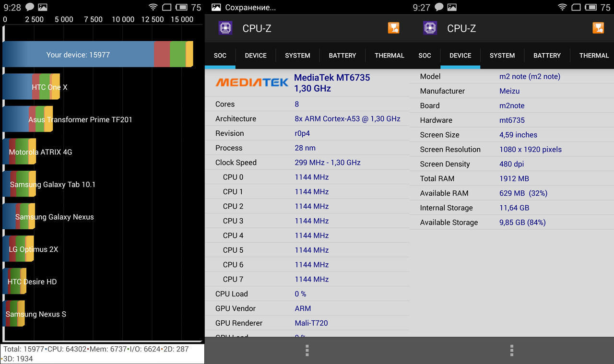Tap picture notification icon in left status bar

(43, 7)
